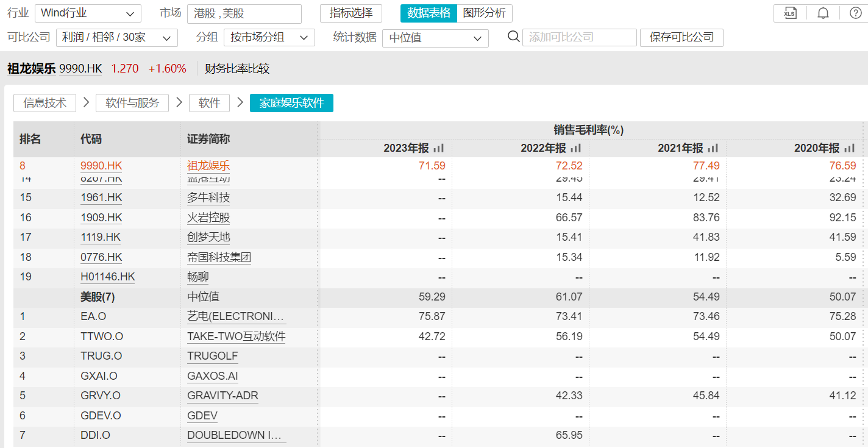Viewport: 868px width, 448px height.
Task: Open the 创梦天地 link
Action: click(208, 237)
